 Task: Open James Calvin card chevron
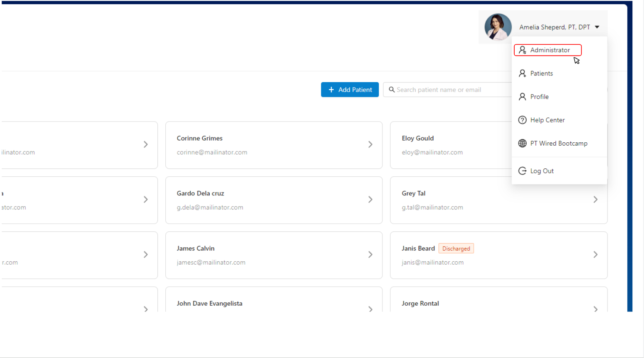[x=370, y=255]
